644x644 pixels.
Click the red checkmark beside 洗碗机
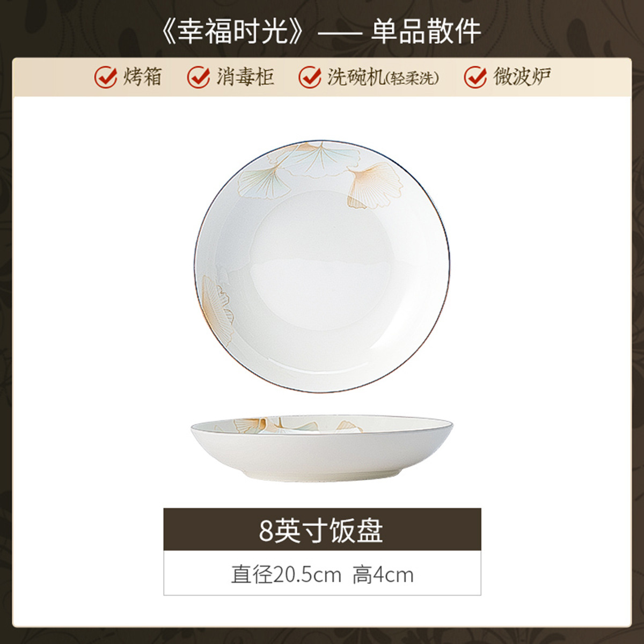(310, 77)
